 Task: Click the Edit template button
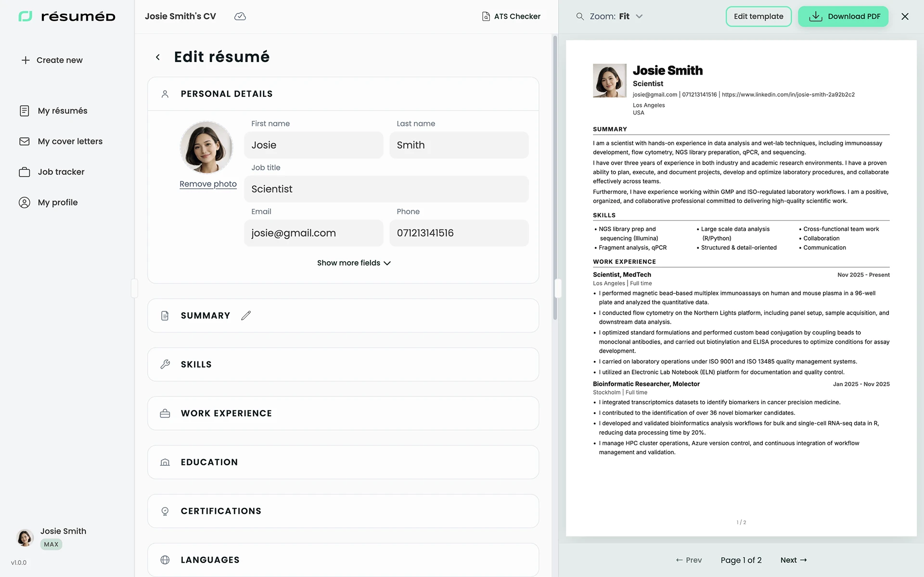coord(758,16)
